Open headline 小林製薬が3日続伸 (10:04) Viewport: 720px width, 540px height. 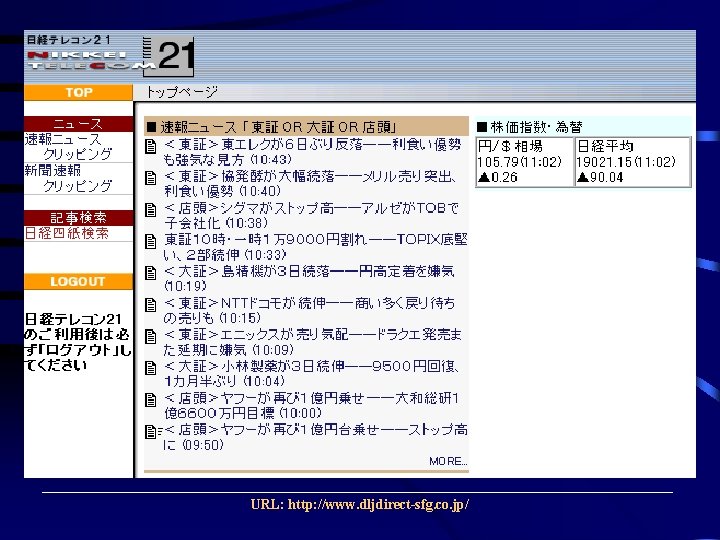312,374
